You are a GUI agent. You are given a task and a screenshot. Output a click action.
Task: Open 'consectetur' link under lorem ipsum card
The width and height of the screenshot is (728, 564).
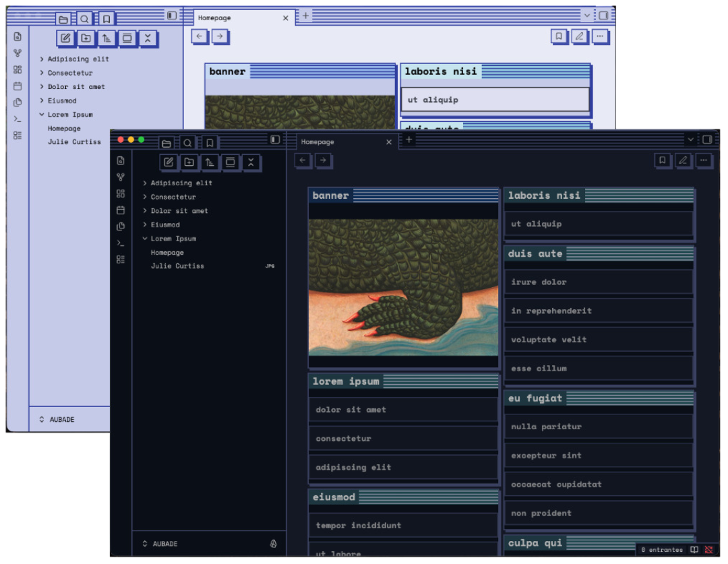[x=343, y=438]
